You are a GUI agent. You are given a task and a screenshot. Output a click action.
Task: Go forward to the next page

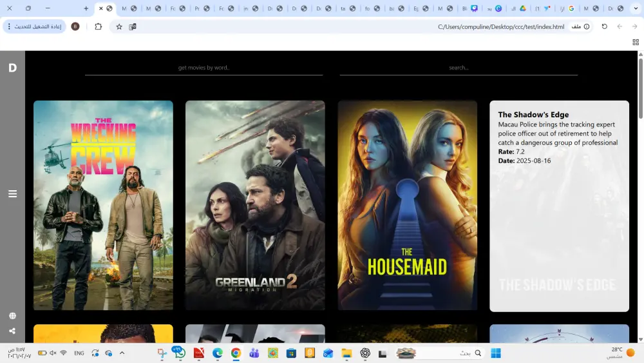pyautogui.click(x=634, y=26)
